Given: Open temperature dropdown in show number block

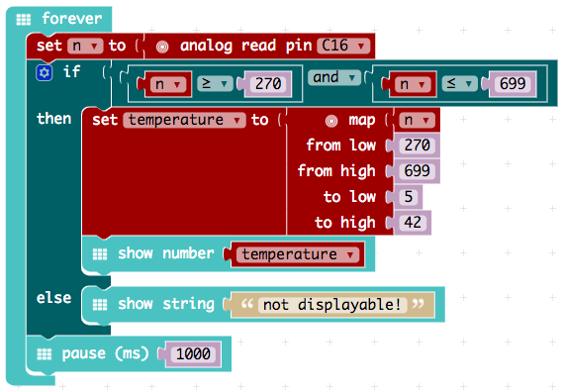Looking at the screenshot, I should click(x=298, y=254).
